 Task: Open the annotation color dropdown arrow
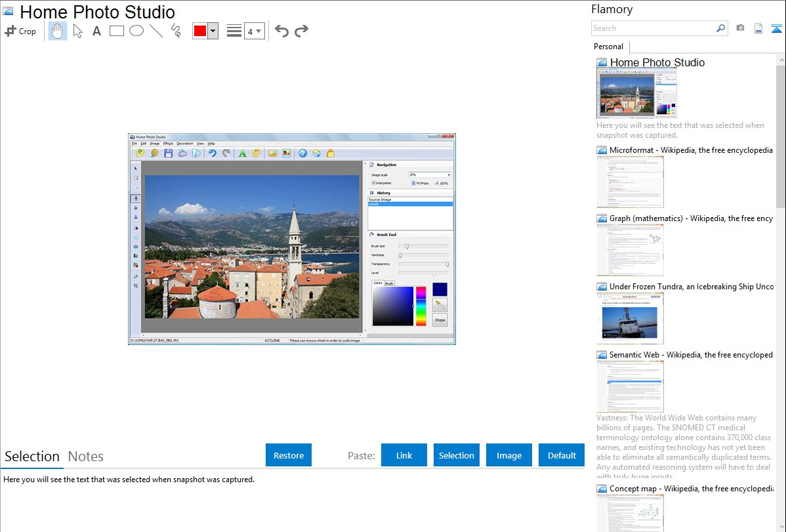(213, 31)
